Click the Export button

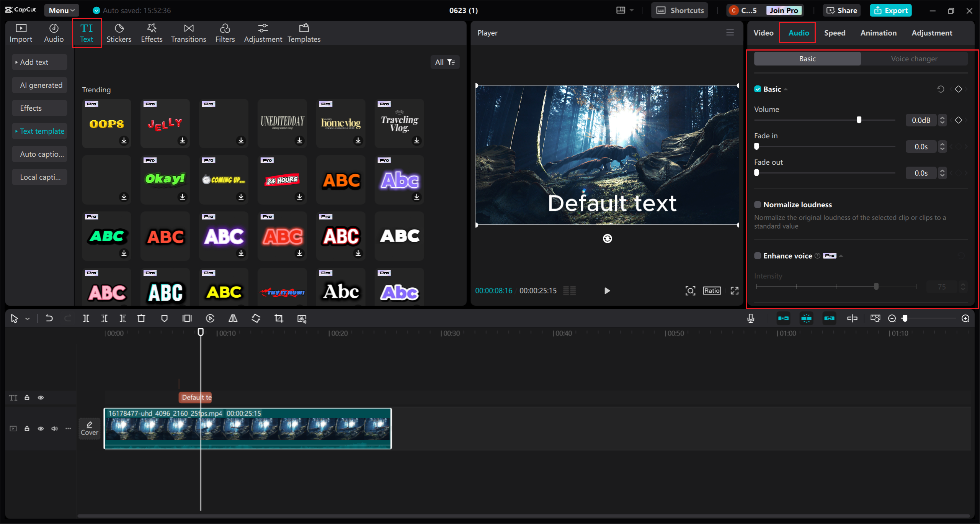point(890,10)
